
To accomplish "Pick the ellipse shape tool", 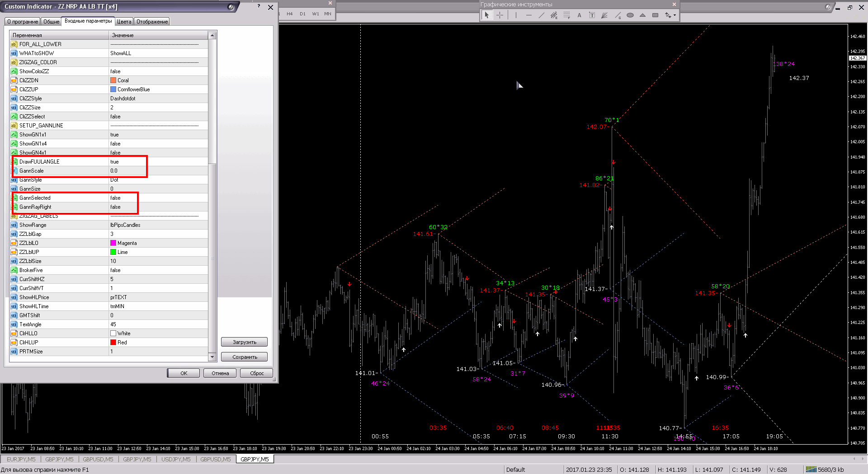I will pos(630,15).
